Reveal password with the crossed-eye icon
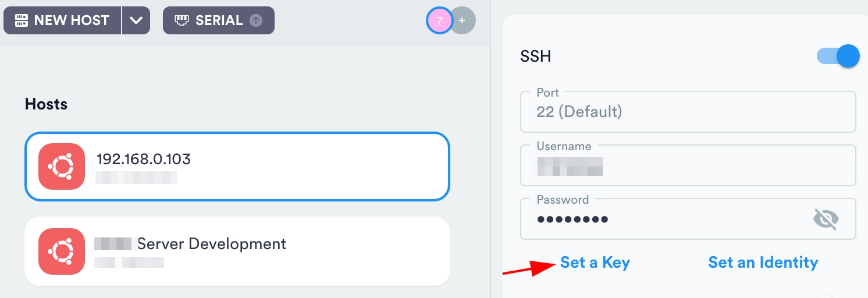The height and width of the screenshot is (298, 868). (826, 219)
